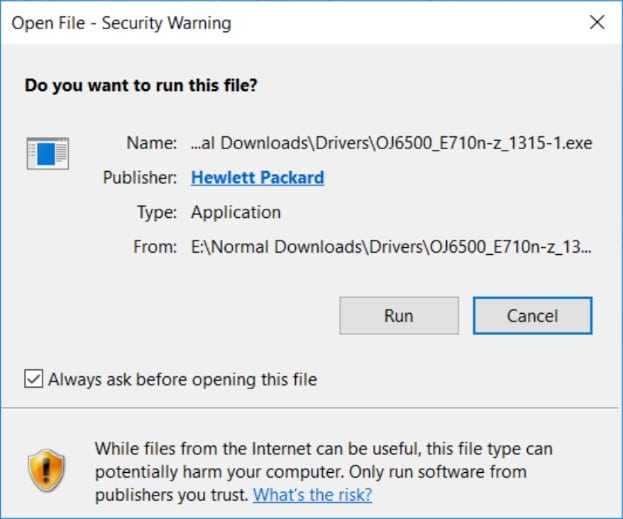Uncheck the Always ask checkbox box

click(34, 379)
